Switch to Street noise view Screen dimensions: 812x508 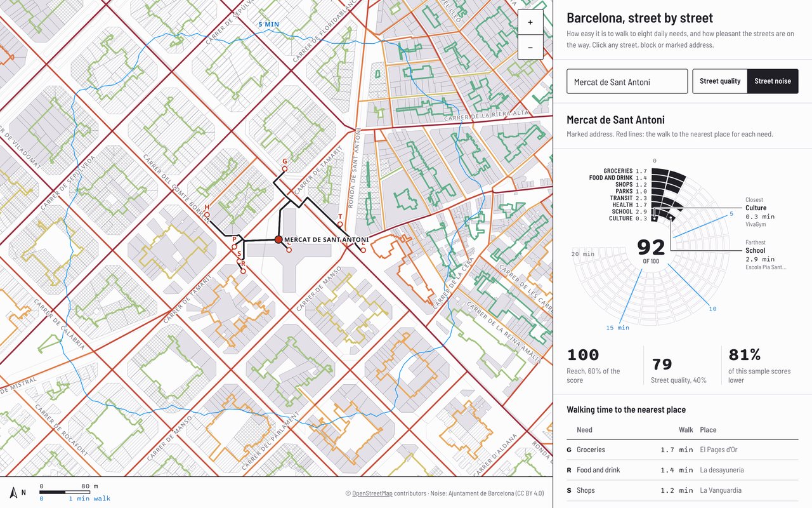pyautogui.click(x=773, y=81)
